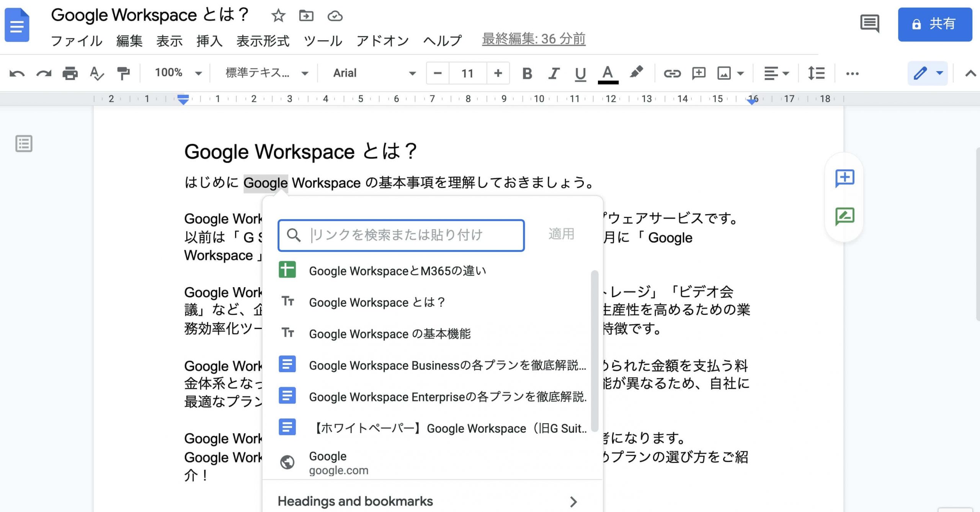Viewport: 980px width, 512px height.
Task: Select the paint format roller
Action: click(123, 73)
